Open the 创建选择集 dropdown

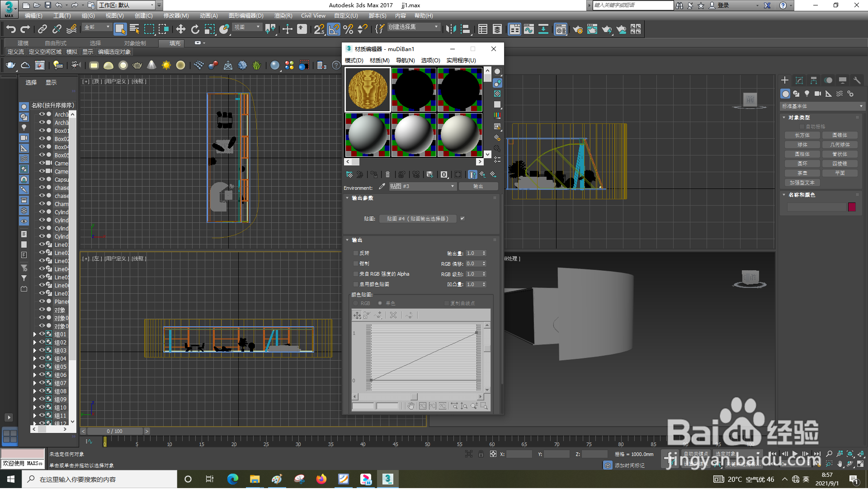point(414,27)
